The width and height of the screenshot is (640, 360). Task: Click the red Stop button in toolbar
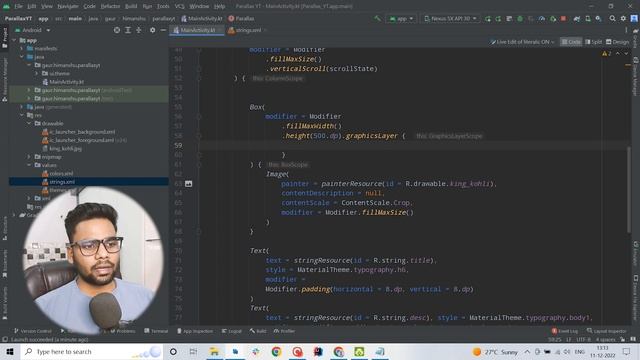(x=563, y=18)
